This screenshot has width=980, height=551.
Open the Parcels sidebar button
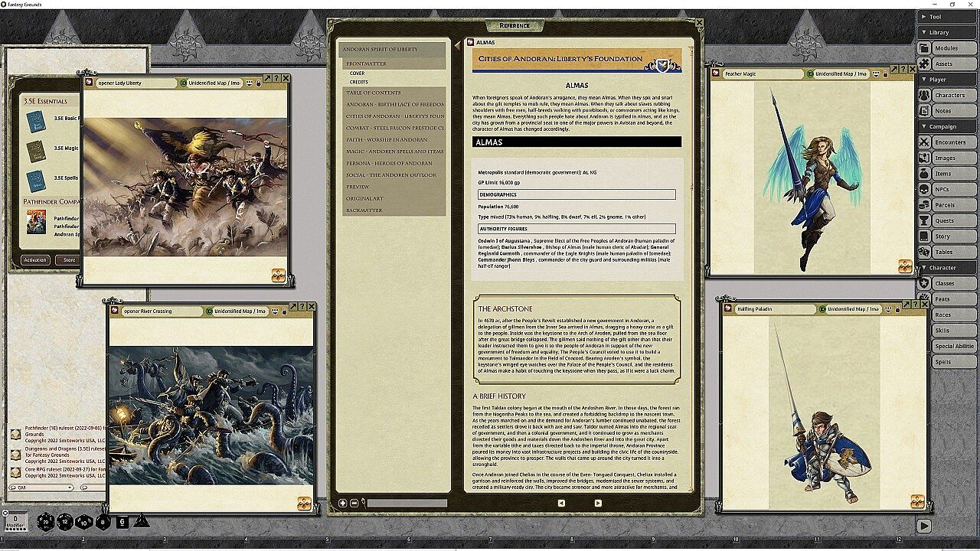pyautogui.click(x=946, y=205)
